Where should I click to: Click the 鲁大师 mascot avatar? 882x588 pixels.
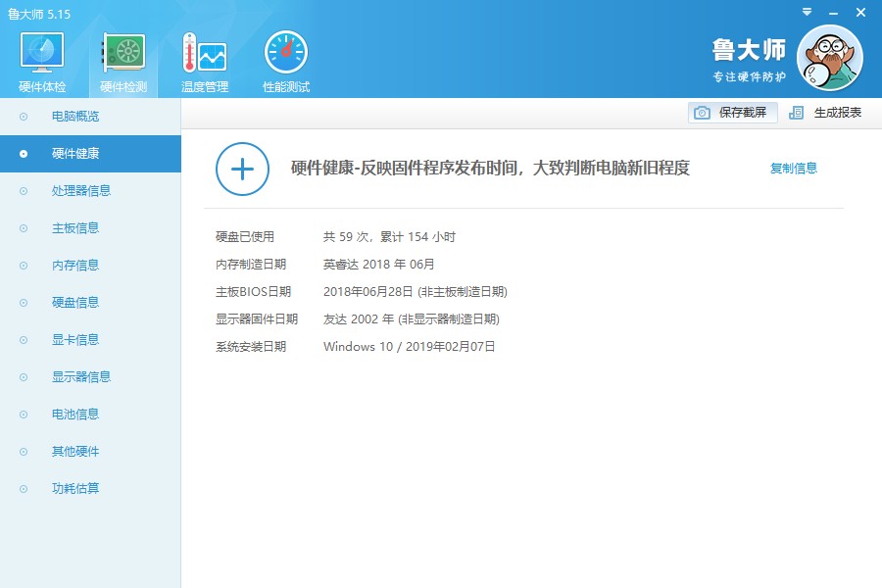pyautogui.click(x=830, y=58)
